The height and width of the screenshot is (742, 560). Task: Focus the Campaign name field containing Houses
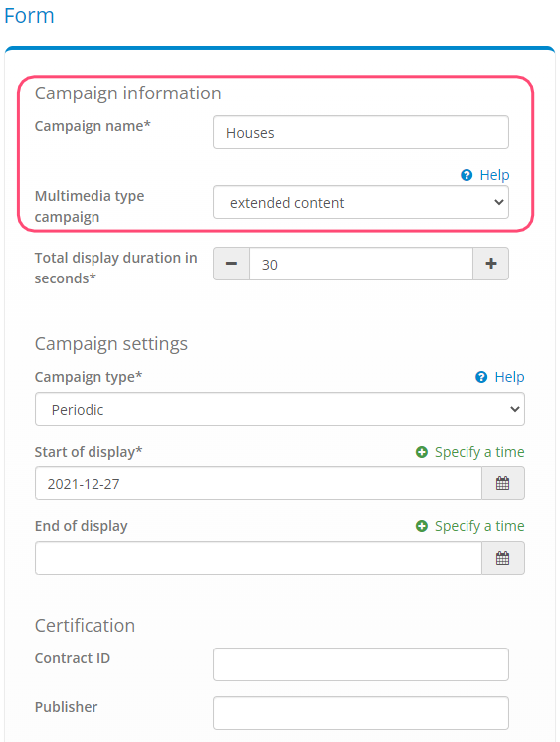point(361,132)
